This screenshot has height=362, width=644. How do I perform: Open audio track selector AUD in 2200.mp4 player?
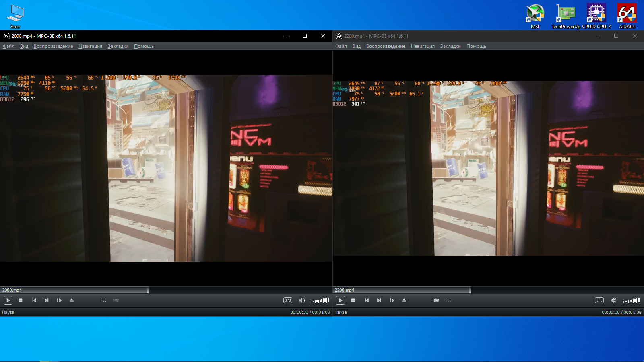(x=436, y=300)
